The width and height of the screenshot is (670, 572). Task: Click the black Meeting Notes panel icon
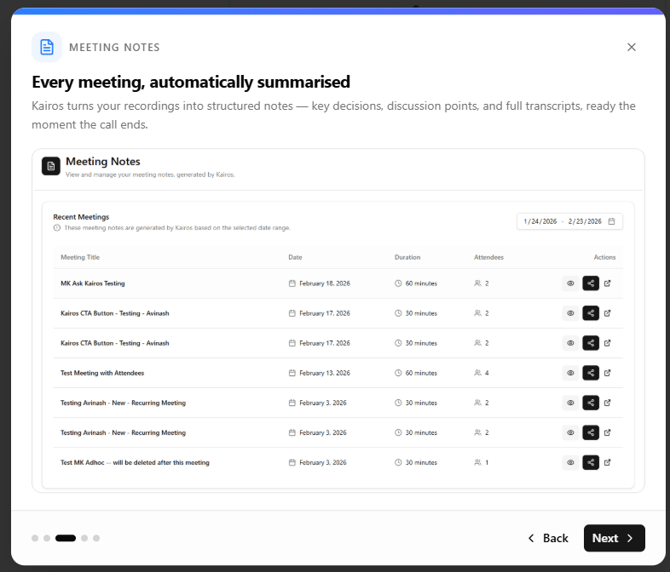point(51,166)
